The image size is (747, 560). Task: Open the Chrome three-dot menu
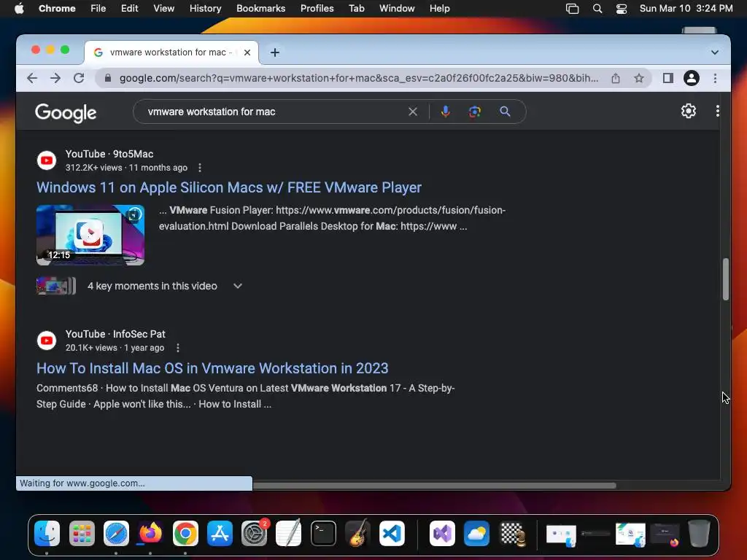point(715,78)
